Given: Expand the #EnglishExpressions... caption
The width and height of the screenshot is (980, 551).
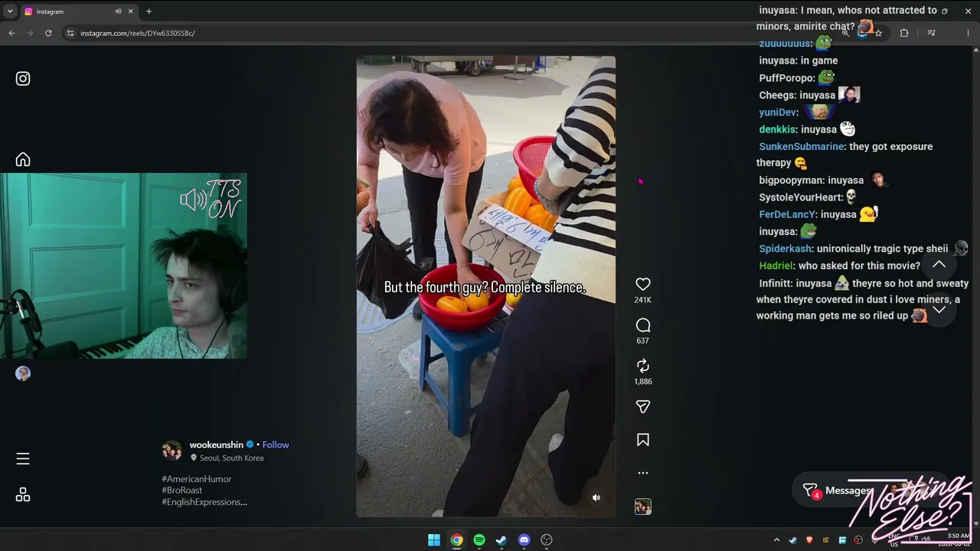Looking at the screenshot, I should 204,502.
